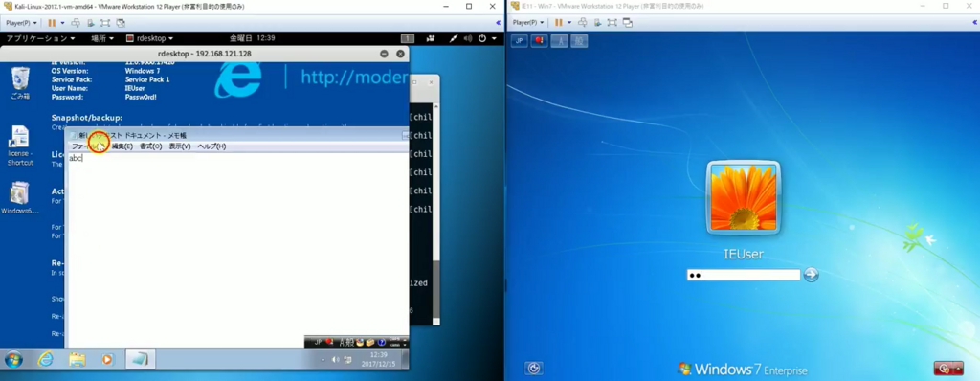The image size is (980, 381).
Task: Launch Internet Explorer from rdesktop taskbar
Action: [x=46, y=359]
